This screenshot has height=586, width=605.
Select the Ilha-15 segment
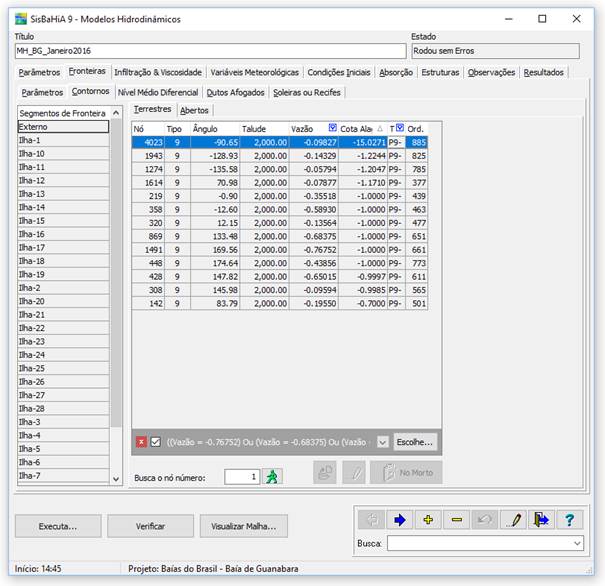coord(64,221)
